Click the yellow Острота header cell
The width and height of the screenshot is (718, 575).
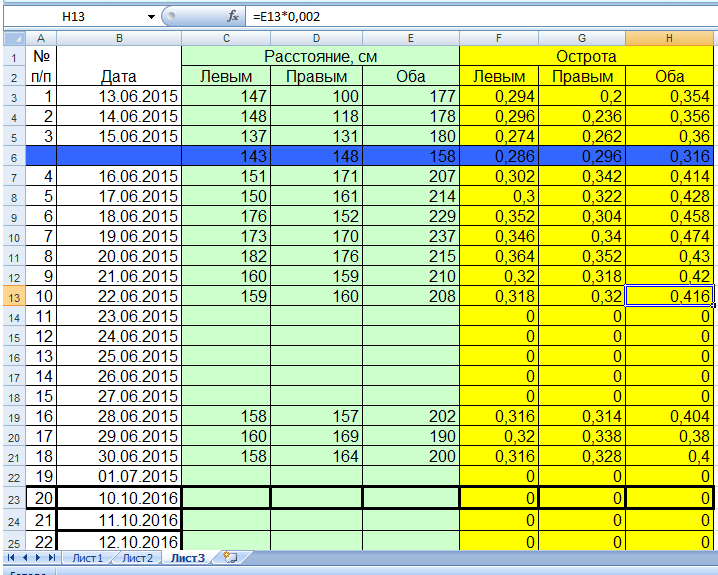tap(586, 56)
